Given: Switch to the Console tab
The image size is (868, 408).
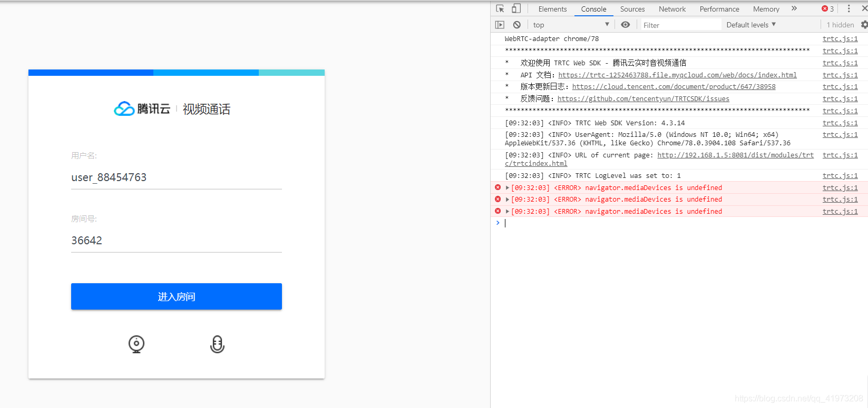Looking at the screenshot, I should click(x=593, y=9).
